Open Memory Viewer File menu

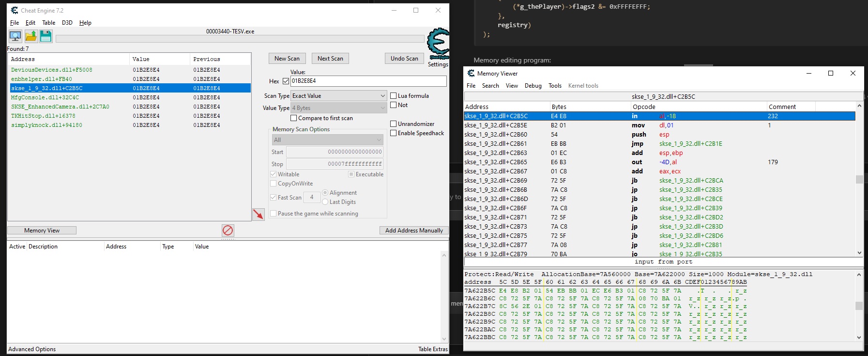point(471,86)
